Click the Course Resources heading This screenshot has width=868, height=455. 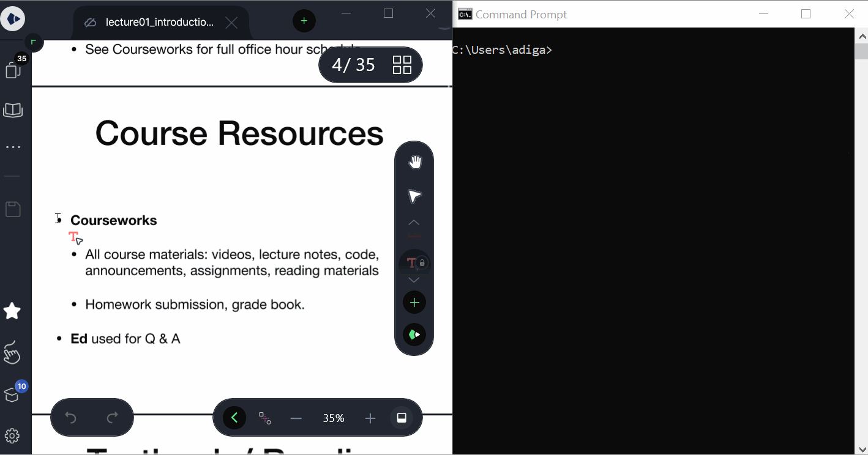239,133
